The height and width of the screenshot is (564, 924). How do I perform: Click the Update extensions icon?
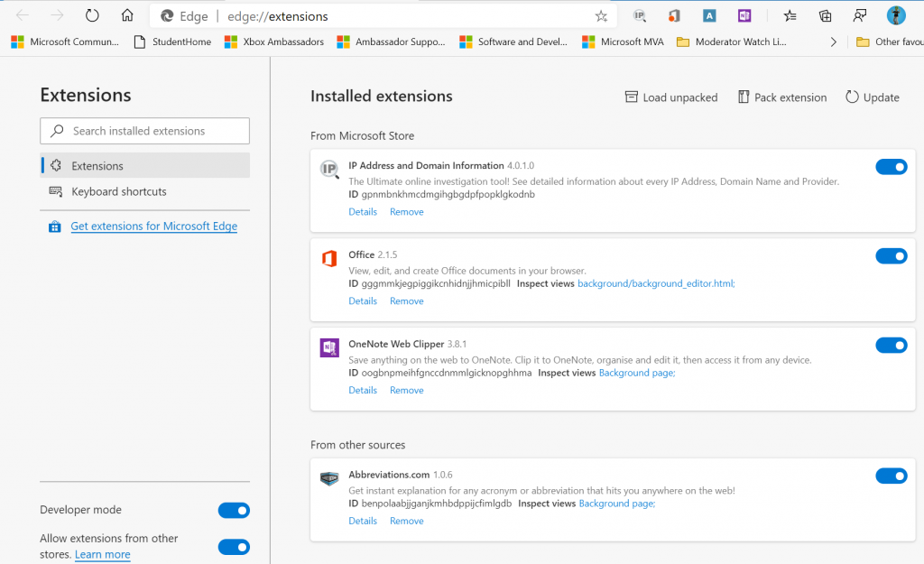click(870, 97)
